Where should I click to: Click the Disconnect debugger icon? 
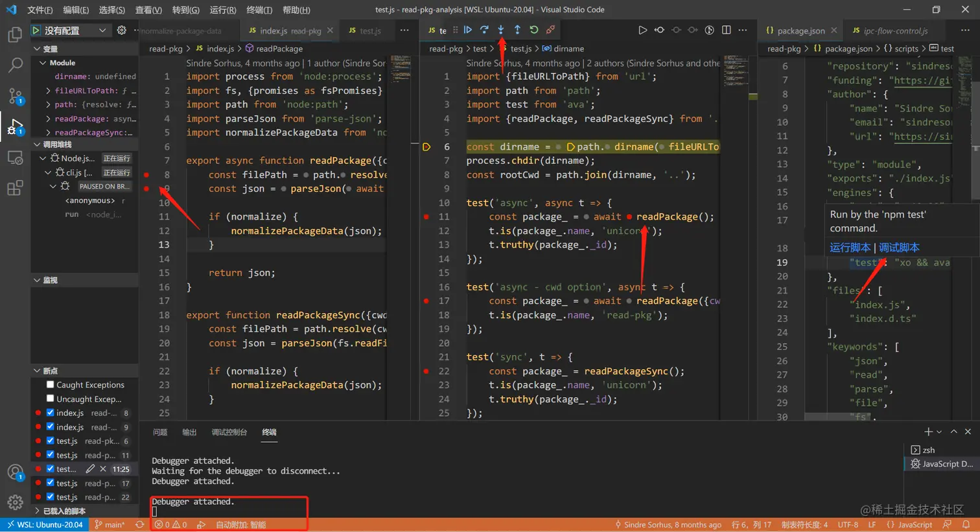click(550, 30)
